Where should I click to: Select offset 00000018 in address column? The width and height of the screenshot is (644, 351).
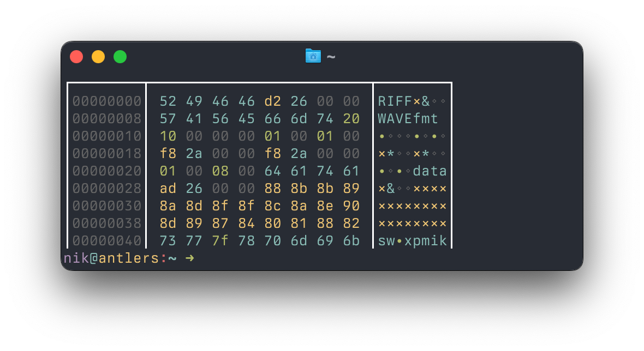coord(107,154)
